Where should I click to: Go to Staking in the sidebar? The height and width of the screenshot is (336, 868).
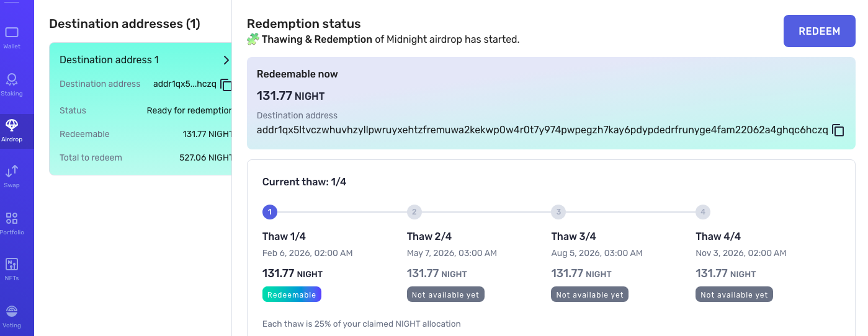click(11, 80)
